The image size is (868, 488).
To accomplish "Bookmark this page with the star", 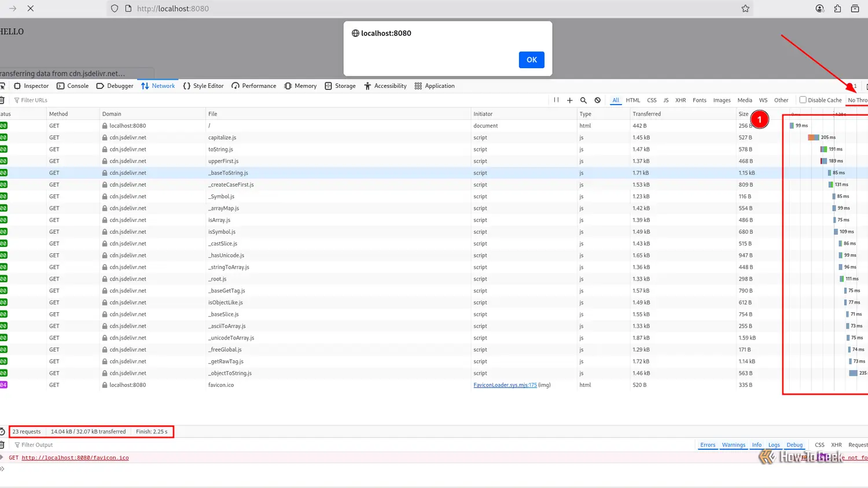I will (745, 9).
